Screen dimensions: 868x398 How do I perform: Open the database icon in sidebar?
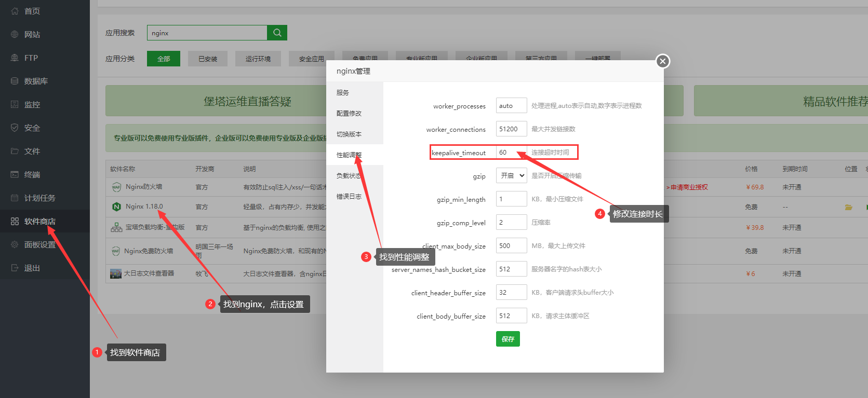click(x=15, y=81)
